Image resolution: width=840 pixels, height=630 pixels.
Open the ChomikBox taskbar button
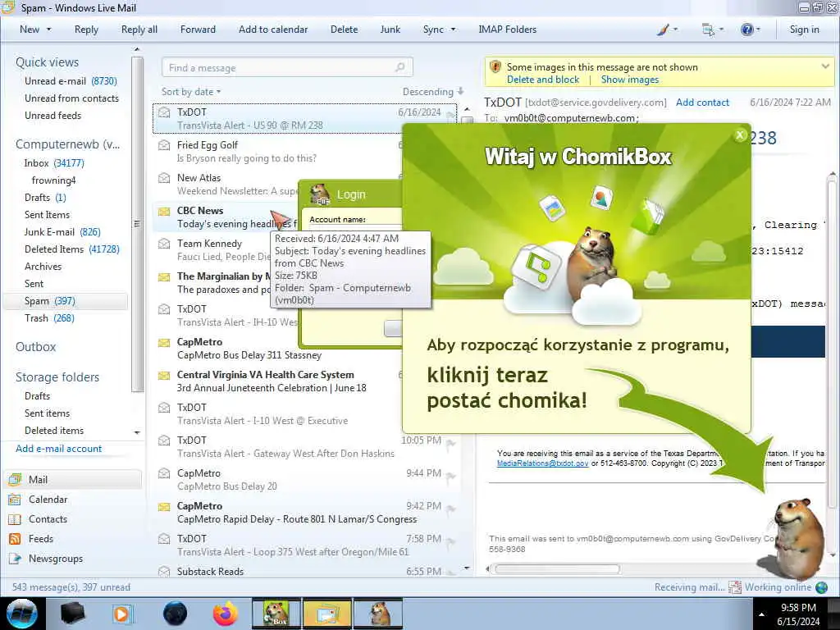(277, 614)
